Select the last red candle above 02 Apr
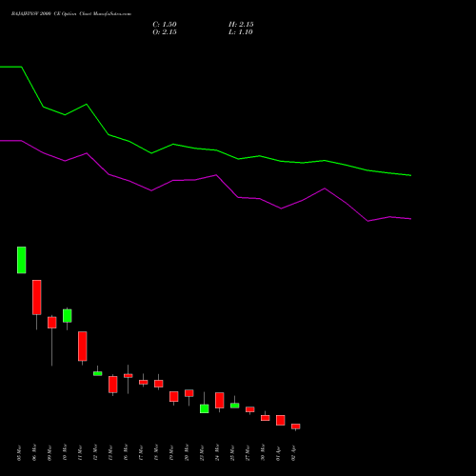 tap(296, 426)
